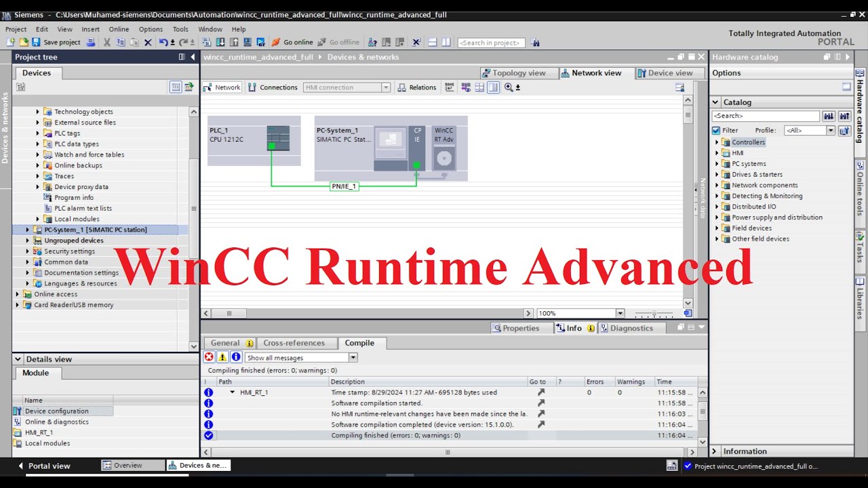Toggle Relations display in network view

coord(417,87)
